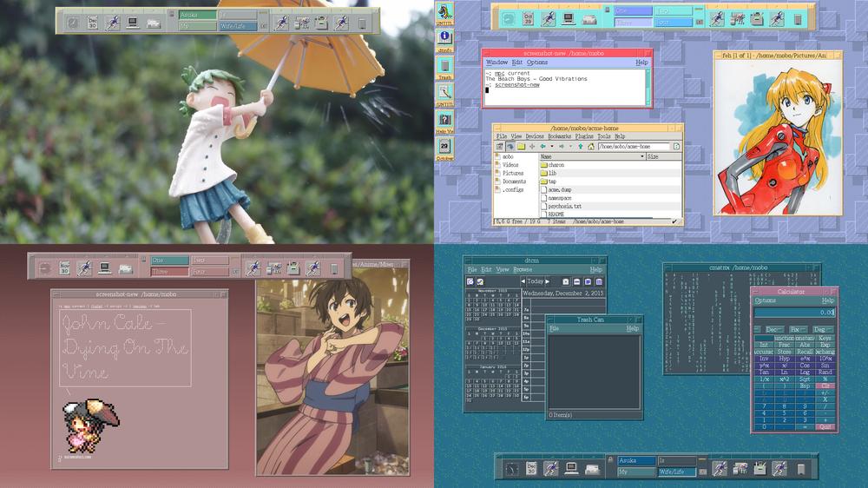Viewport: 868px width, 488px height.
Task: Launch the terminal computer icon on the olive-green panel
Action: coord(132,23)
